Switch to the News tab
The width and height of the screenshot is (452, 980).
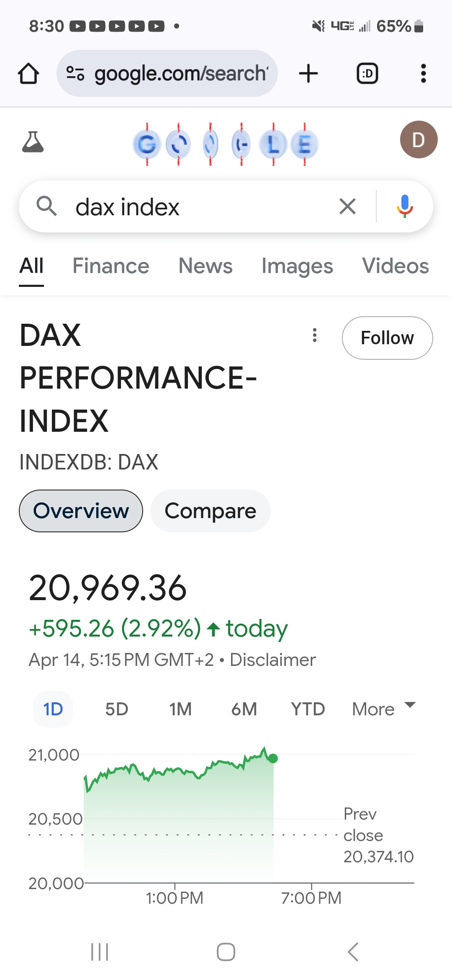205,266
